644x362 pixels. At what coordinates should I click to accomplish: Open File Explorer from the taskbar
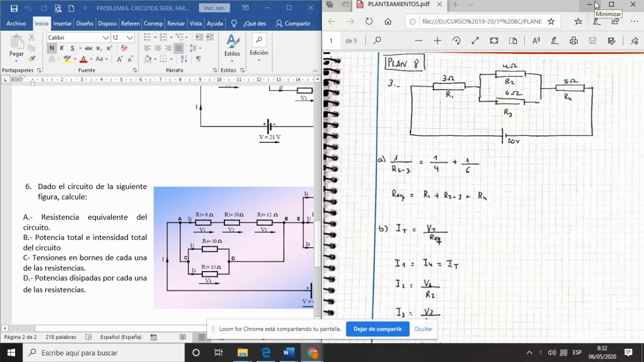pos(243,353)
